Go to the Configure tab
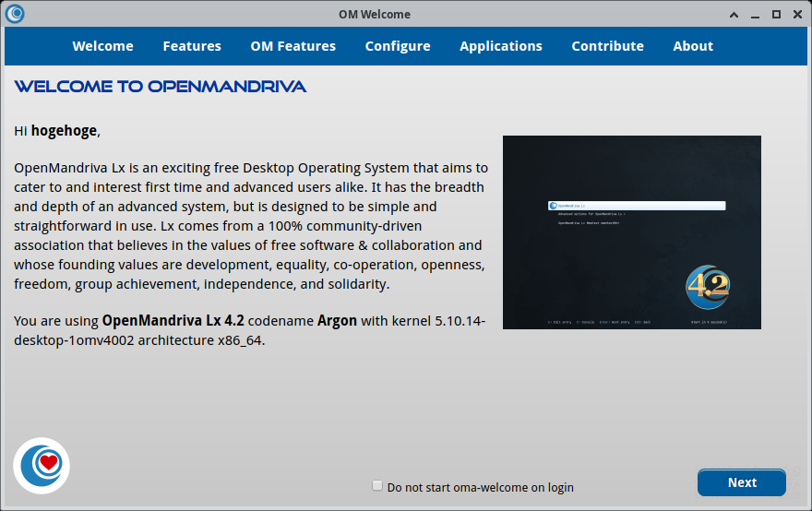This screenshot has height=511, width=812. (x=398, y=46)
